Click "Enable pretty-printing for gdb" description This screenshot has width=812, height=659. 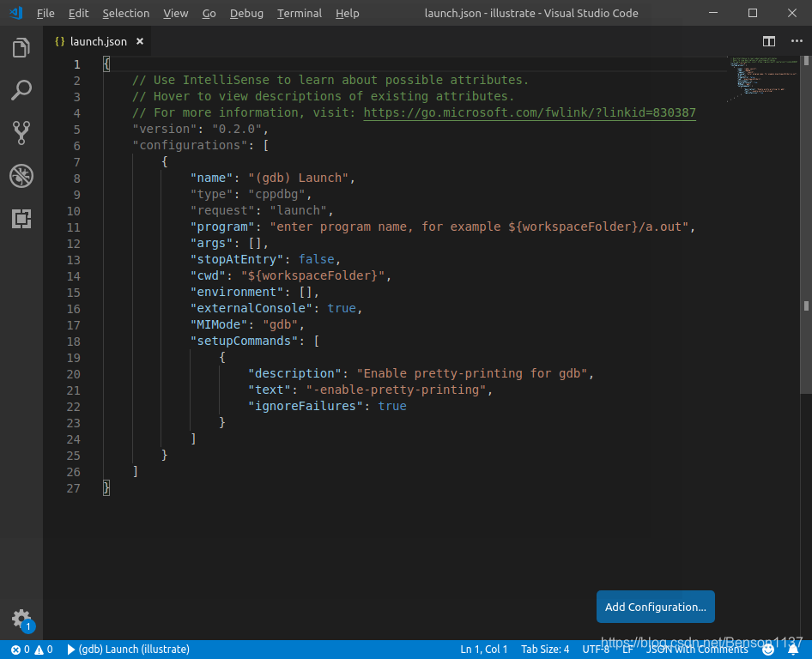pos(472,373)
